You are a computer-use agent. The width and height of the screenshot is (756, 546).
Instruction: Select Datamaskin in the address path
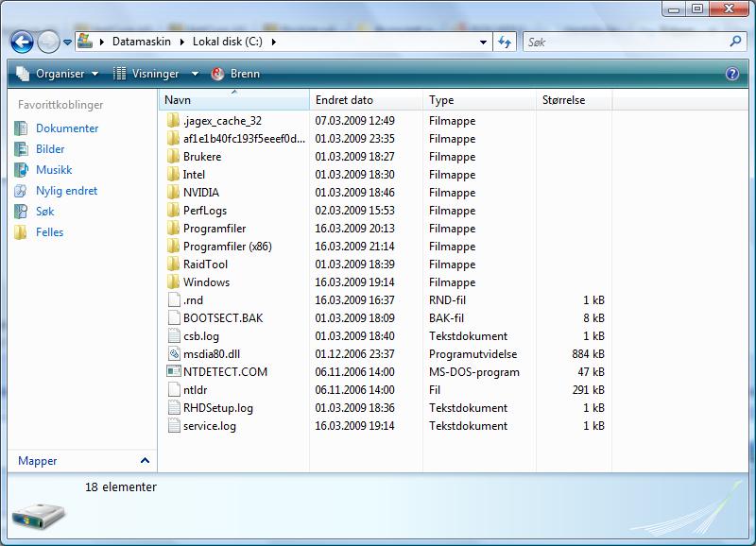pos(141,42)
